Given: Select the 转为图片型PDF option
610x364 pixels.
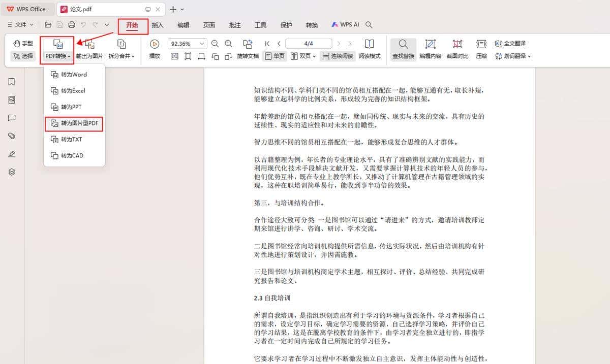Looking at the screenshot, I should (74, 123).
